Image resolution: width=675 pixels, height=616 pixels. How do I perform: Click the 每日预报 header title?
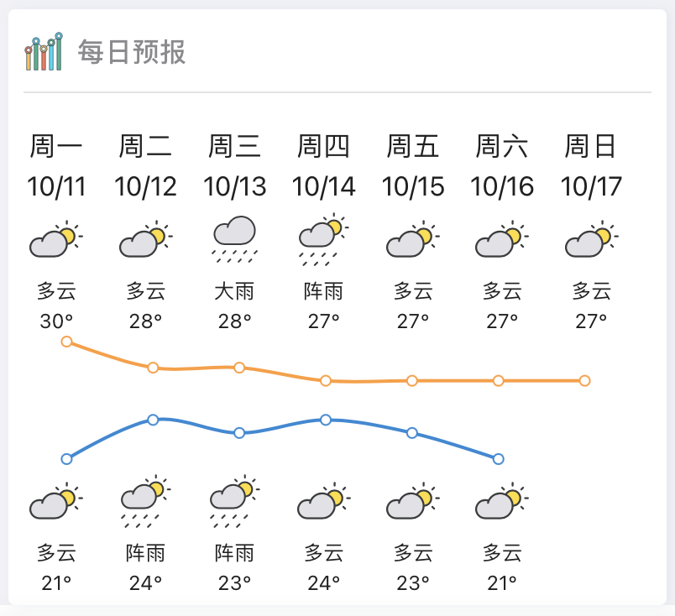132,52
